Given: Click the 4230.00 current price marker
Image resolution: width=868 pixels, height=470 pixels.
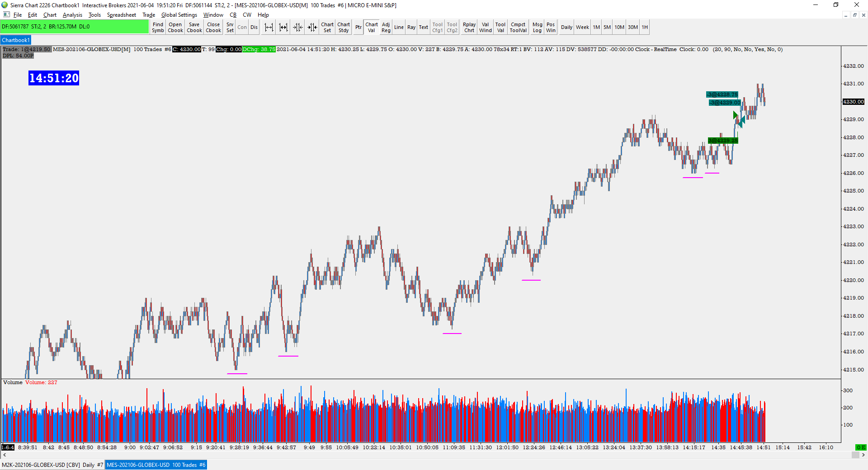Looking at the screenshot, I should [x=854, y=102].
